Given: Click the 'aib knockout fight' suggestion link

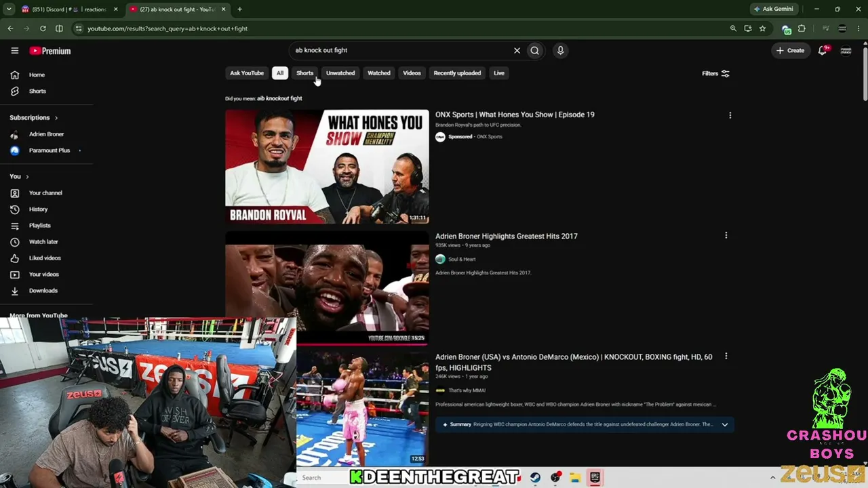Looking at the screenshot, I should click(279, 98).
